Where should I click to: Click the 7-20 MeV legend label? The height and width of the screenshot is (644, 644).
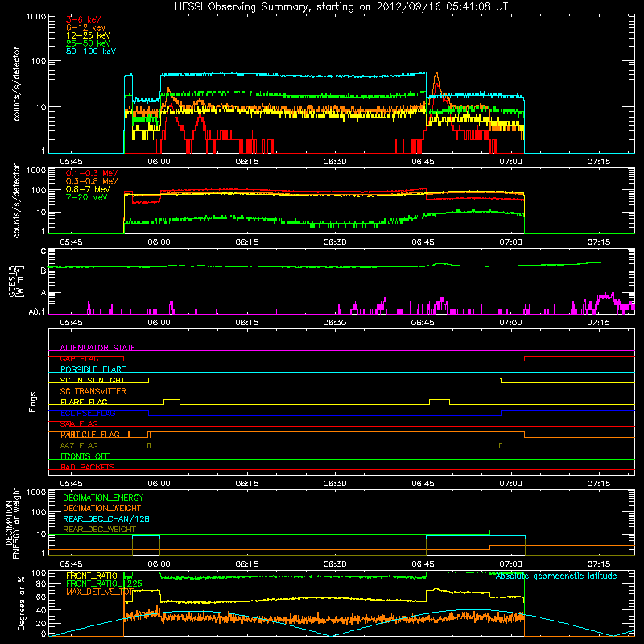86,197
